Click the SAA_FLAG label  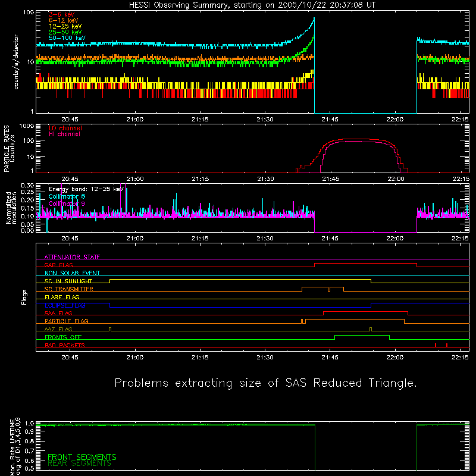[x=58, y=313]
